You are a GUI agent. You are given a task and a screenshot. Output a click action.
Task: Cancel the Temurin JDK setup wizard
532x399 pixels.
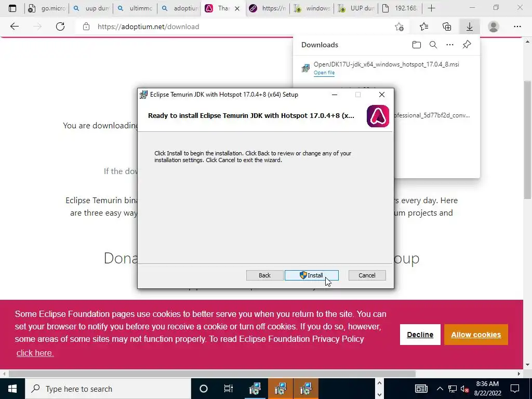(x=367, y=275)
